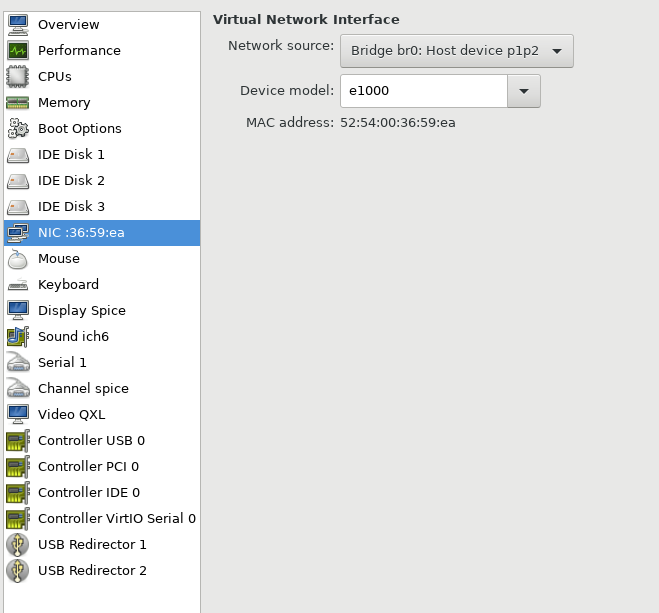
Task: Click the Sound ich6 audio card icon
Action: click(x=18, y=337)
